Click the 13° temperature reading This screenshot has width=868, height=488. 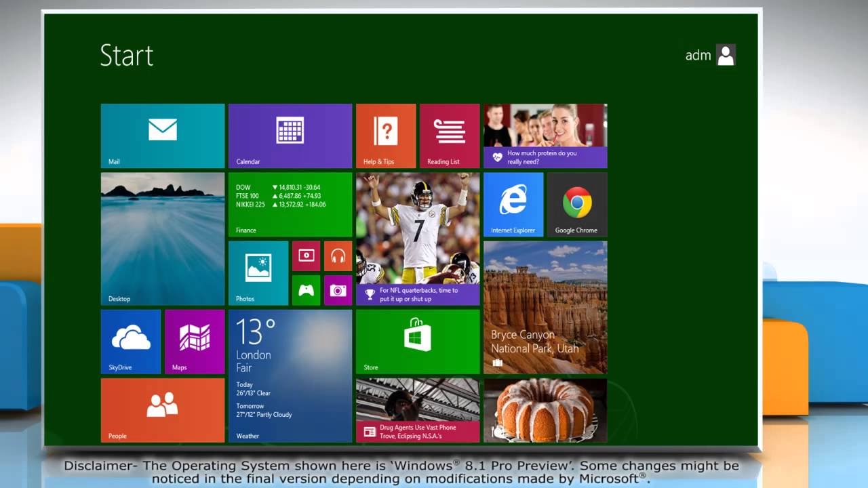pos(256,332)
